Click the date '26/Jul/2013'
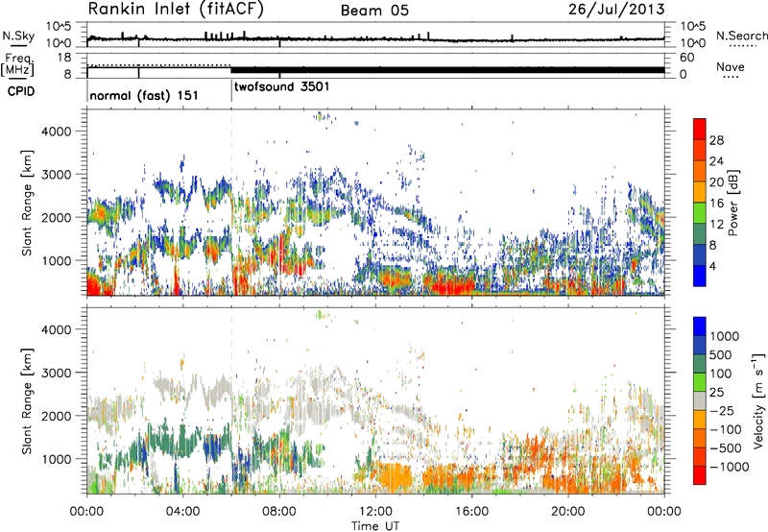Image resolution: width=768 pixels, height=532 pixels. (x=616, y=10)
